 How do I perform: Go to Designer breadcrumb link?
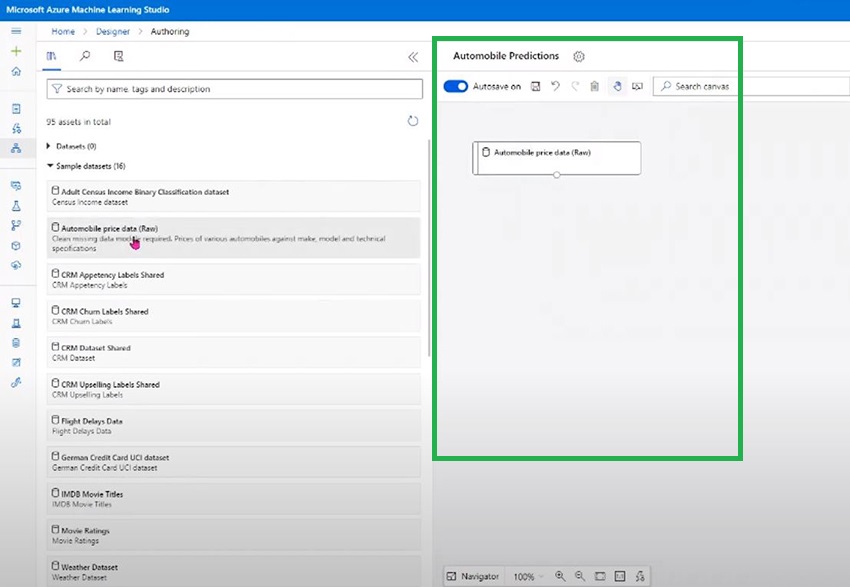click(x=113, y=31)
